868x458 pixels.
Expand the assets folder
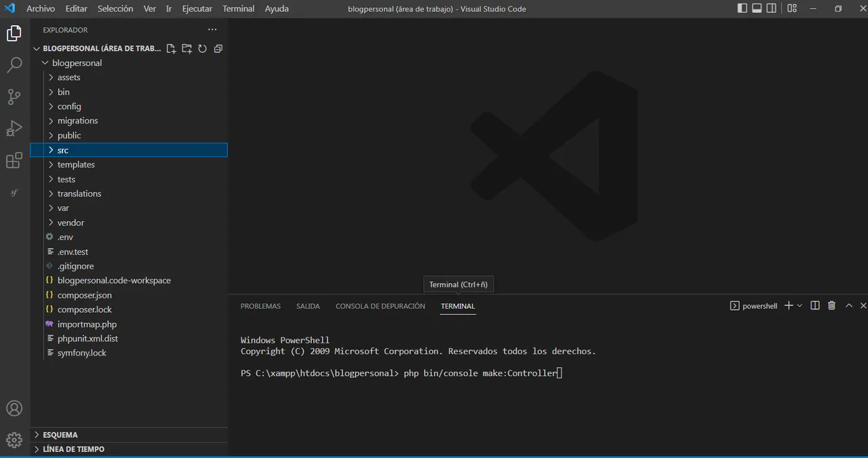coord(51,77)
